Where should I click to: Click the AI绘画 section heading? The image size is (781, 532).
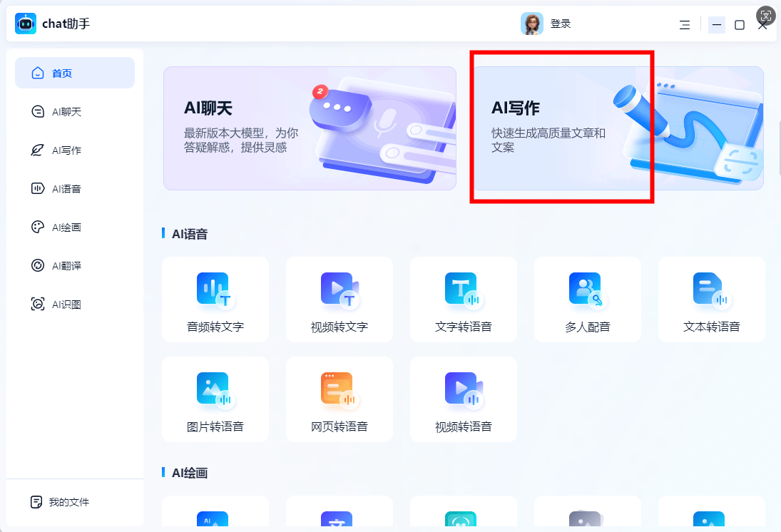point(189,474)
